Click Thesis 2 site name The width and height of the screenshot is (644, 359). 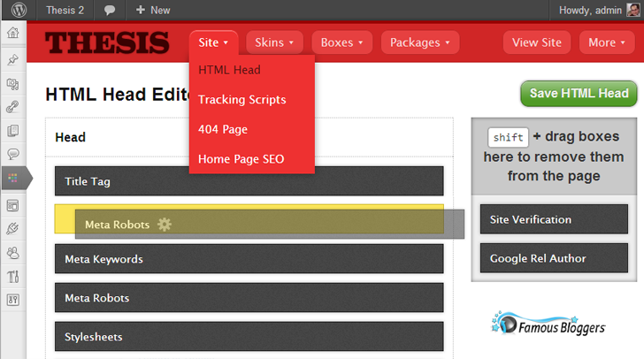[65, 11]
